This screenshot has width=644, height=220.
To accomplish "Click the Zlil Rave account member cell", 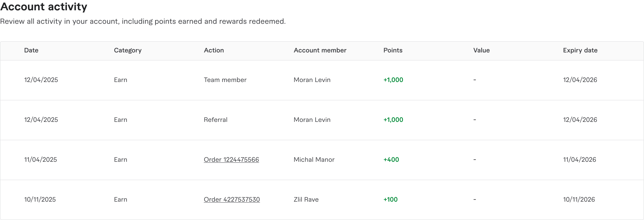I will 306,199.
